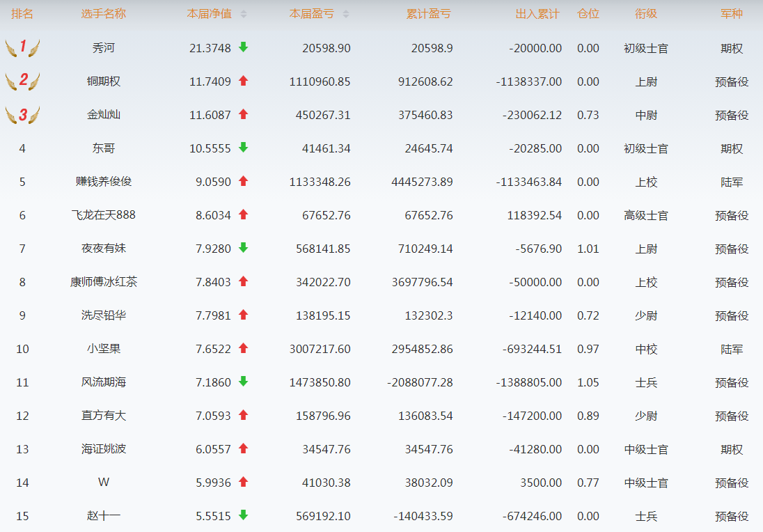Viewport: 763px width, 532px height.
Task: Open player W profile
Action: pyautogui.click(x=104, y=483)
